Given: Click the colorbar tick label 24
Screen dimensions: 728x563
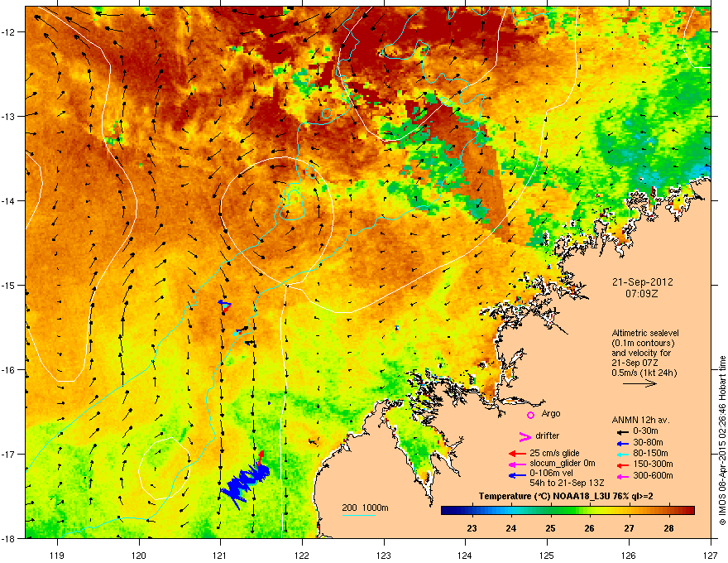Looking at the screenshot, I should point(510,528).
